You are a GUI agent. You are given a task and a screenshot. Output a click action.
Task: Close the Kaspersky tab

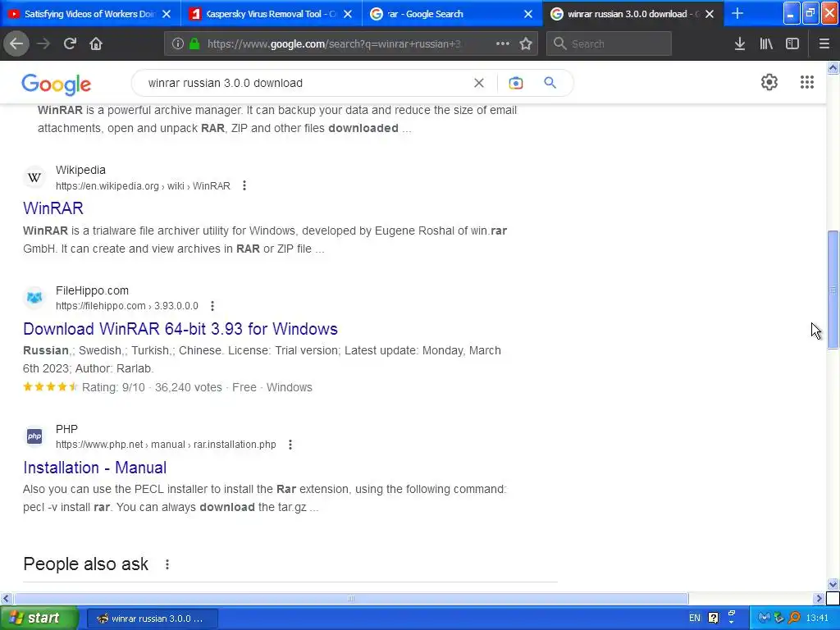point(348,14)
